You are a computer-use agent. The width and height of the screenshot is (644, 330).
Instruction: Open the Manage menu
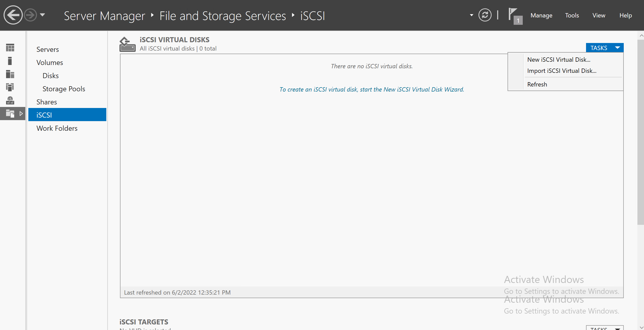point(541,15)
